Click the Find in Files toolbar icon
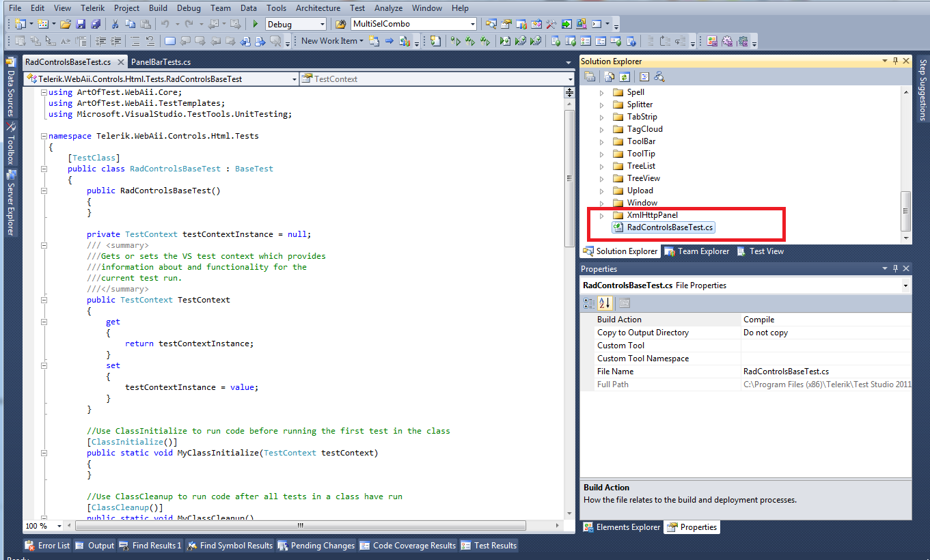This screenshot has width=930, height=560. (340, 24)
